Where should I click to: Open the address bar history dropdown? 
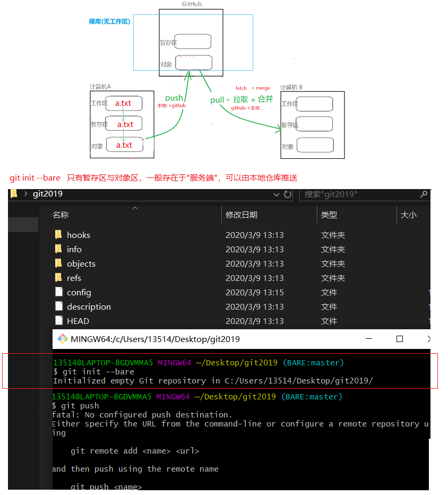276,194
